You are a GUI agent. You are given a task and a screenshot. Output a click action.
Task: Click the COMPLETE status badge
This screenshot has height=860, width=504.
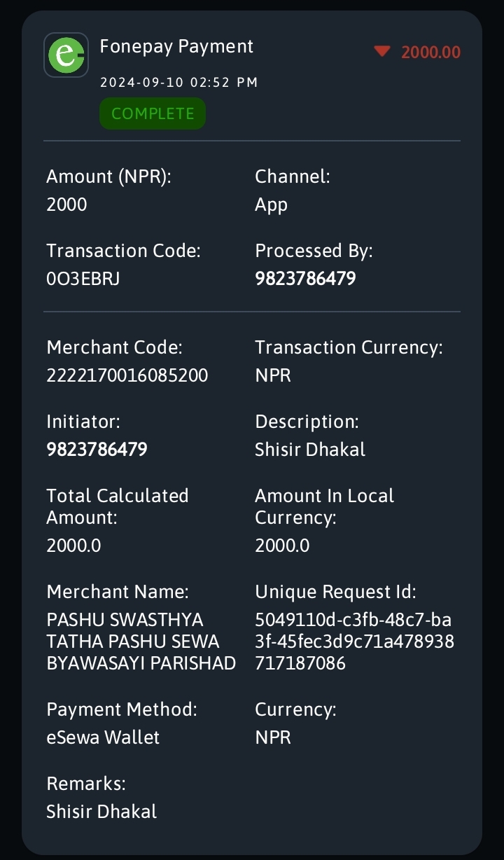click(153, 113)
